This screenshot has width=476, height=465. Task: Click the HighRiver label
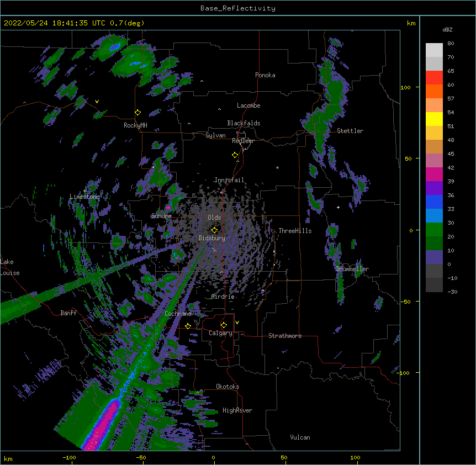[x=237, y=410]
